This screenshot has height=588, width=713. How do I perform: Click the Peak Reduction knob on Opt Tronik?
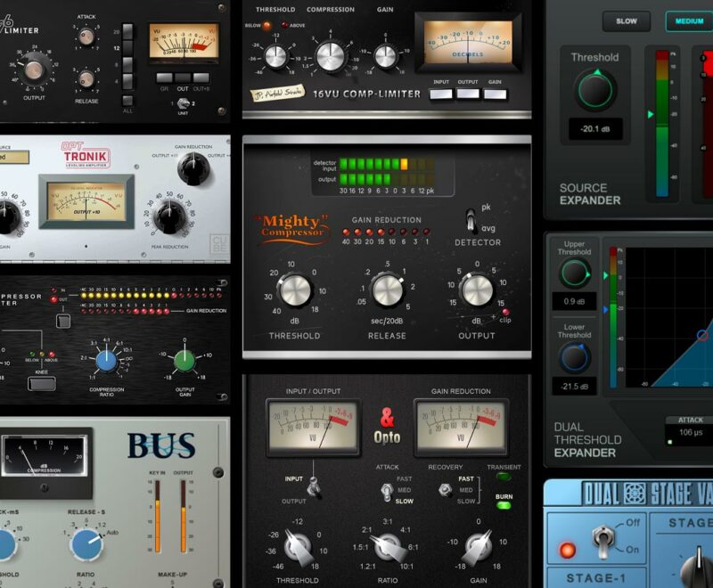pos(170,216)
